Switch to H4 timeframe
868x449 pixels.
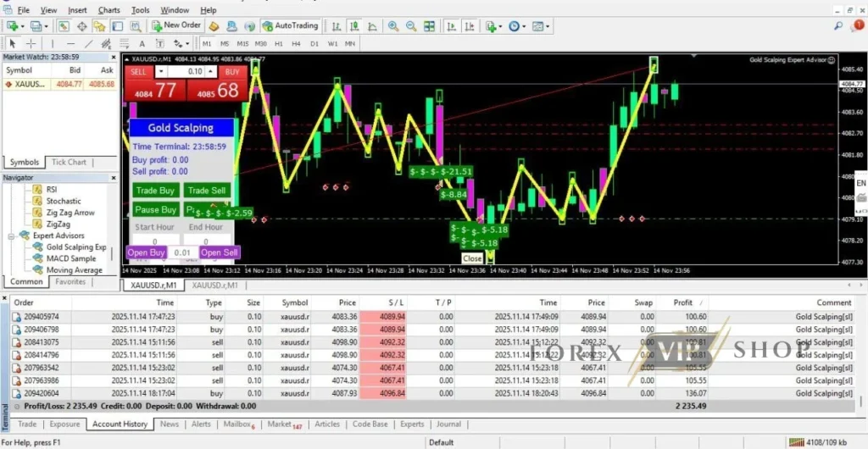point(296,44)
